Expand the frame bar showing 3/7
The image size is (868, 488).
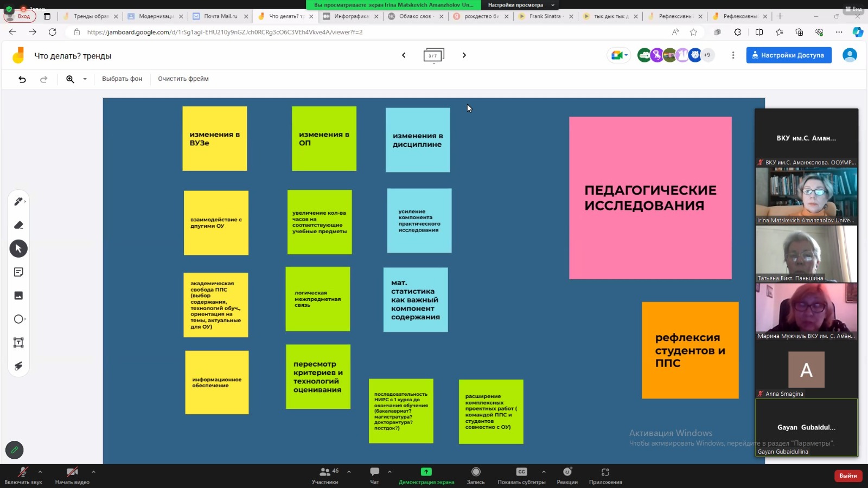[433, 55]
